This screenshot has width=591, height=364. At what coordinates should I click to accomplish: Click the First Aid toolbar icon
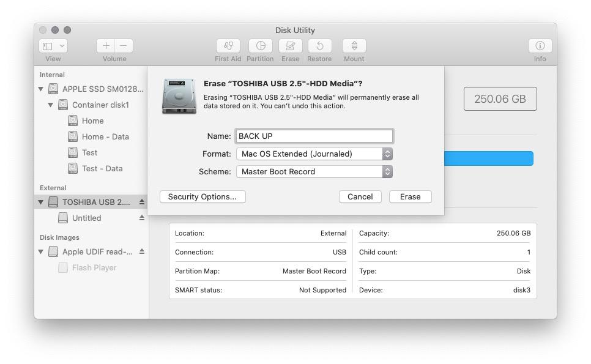click(228, 46)
